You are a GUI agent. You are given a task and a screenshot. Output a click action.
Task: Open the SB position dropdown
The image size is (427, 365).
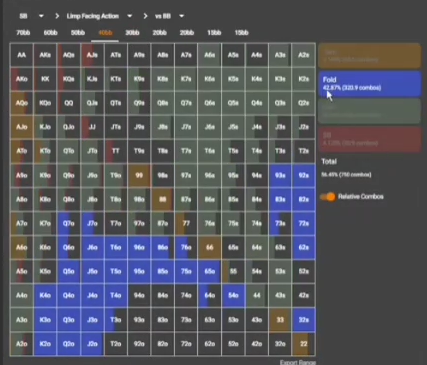[x=32, y=16]
